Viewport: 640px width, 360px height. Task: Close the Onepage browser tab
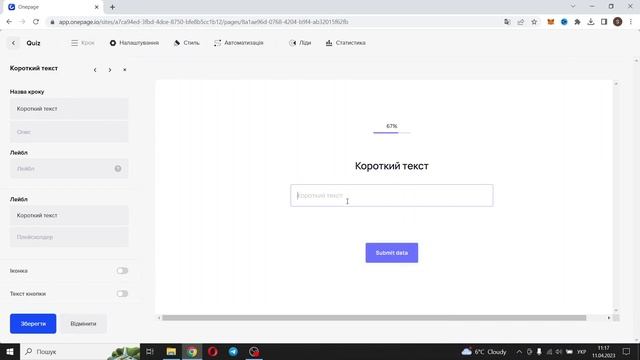97,7
